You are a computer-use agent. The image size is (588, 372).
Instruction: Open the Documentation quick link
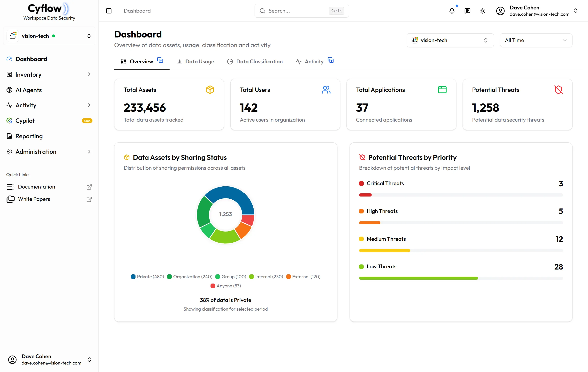click(x=37, y=187)
